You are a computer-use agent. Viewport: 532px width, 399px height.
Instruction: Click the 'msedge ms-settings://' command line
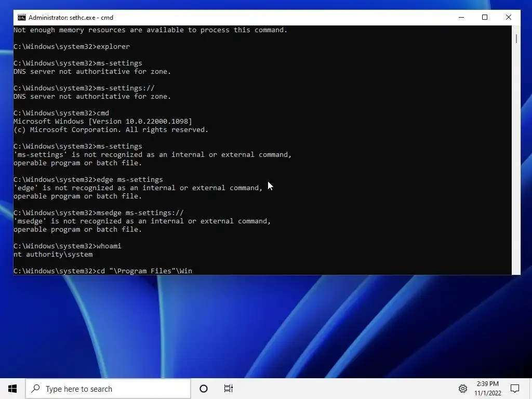click(98, 212)
